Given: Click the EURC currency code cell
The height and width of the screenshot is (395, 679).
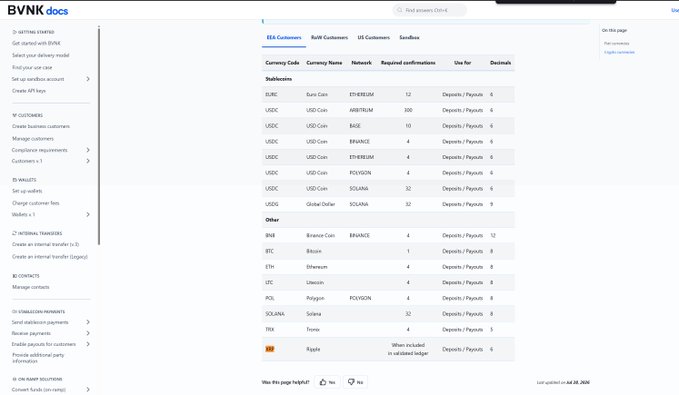Looking at the screenshot, I should coord(272,94).
